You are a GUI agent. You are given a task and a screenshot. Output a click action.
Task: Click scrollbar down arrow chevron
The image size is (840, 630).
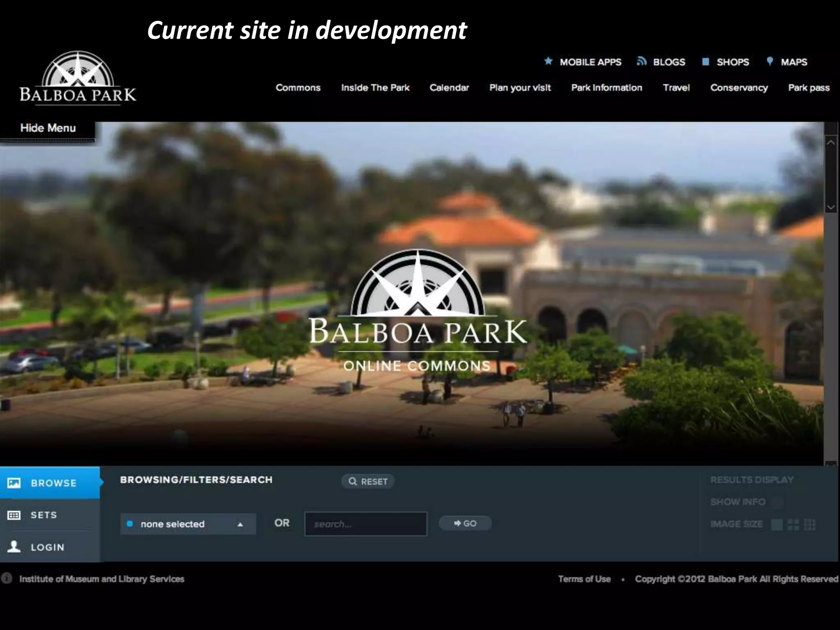[831, 207]
